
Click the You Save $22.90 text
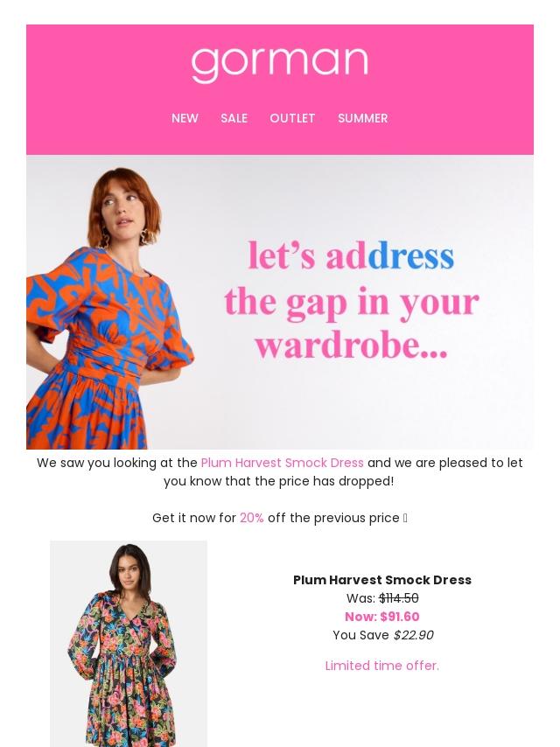click(383, 635)
